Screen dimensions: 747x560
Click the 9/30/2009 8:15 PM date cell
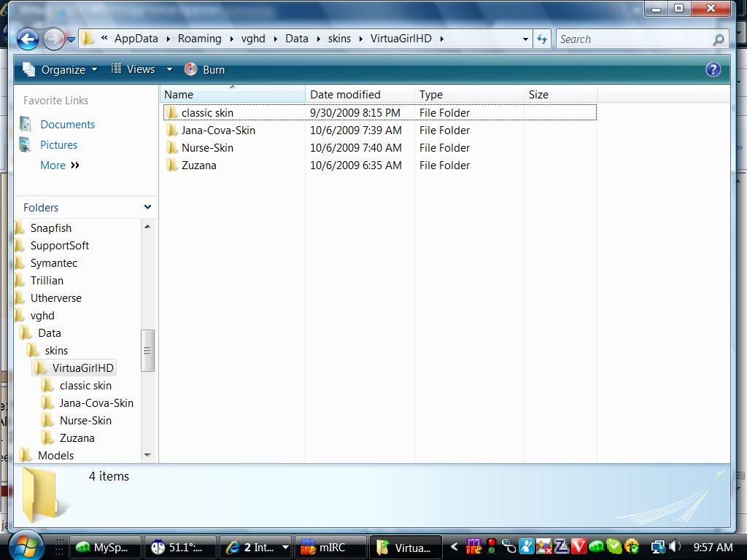(x=355, y=113)
